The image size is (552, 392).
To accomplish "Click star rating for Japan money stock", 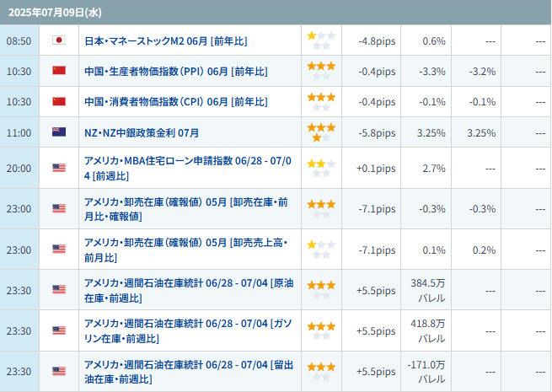I will [320, 40].
